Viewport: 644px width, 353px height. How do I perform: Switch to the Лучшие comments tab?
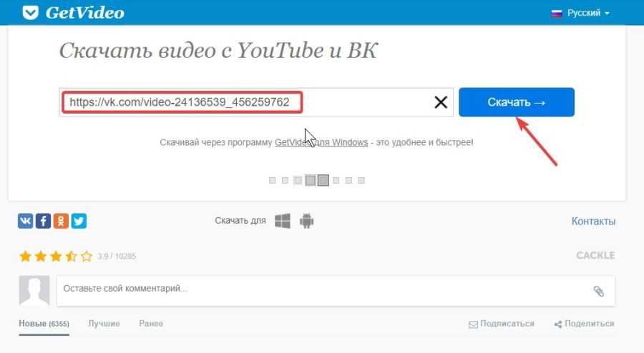tap(104, 324)
